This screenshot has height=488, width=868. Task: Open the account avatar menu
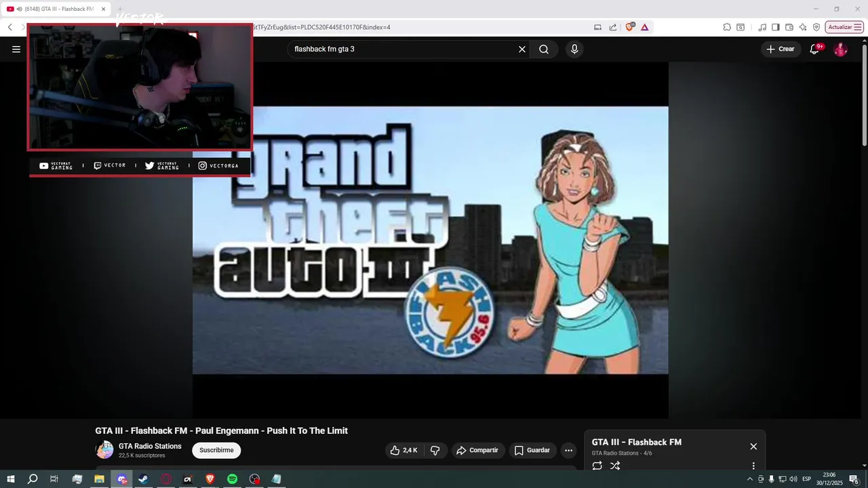[x=840, y=49]
